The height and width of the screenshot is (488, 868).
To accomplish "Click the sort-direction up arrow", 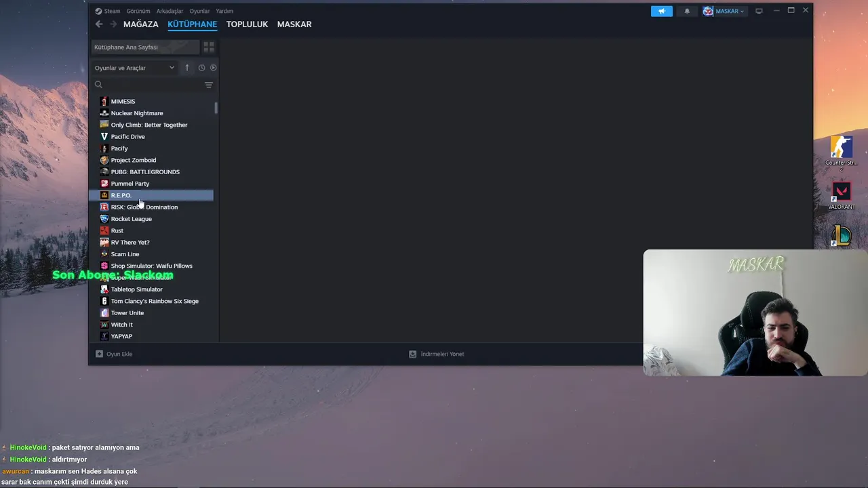I will [187, 68].
